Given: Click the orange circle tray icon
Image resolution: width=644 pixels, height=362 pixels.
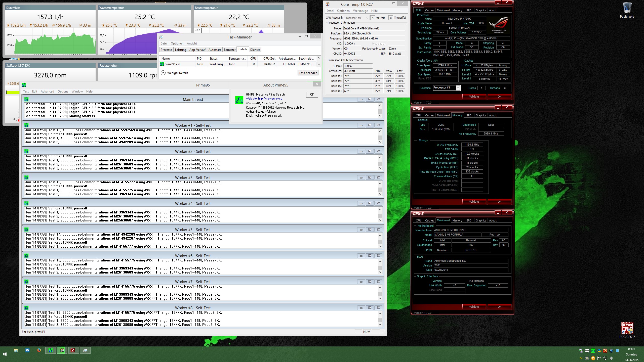Looking at the screenshot, I should [x=593, y=358].
